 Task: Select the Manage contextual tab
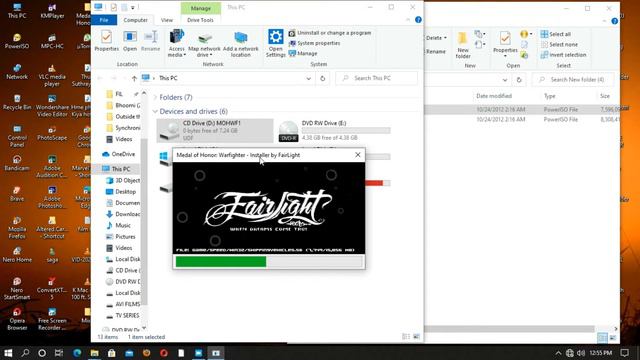point(200,8)
